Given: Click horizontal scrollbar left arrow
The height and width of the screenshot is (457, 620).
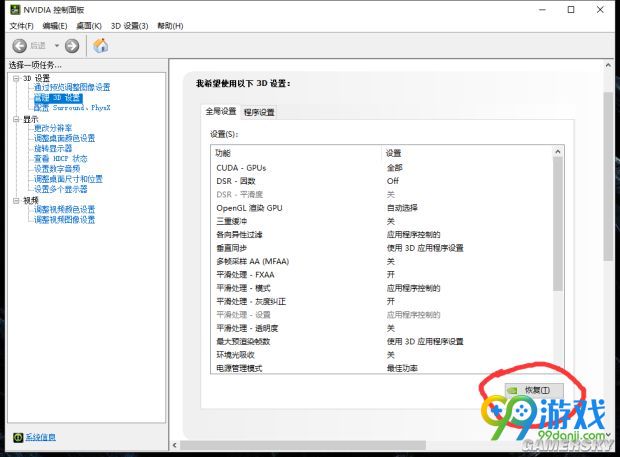Looking at the screenshot, I should pyautogui.click(x=175, y=445).
